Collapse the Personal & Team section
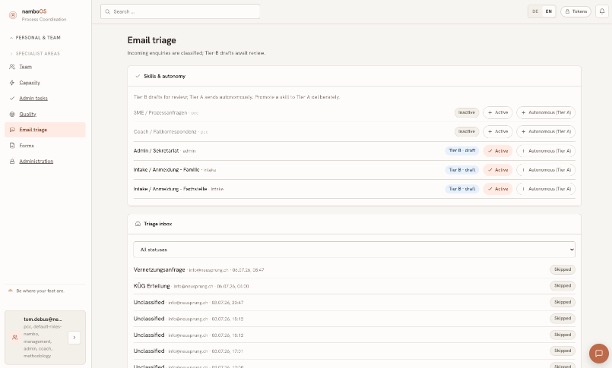Viewport: 612px width, 368px height. (35, 38)
